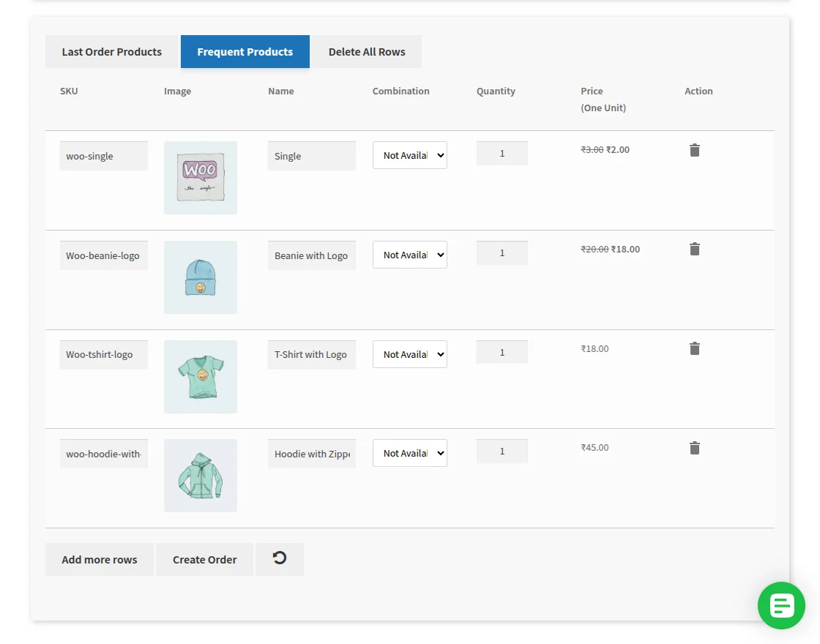Switch to Last Order Products tab
This screenshot has width=820, height=644.
pos(111,52)
